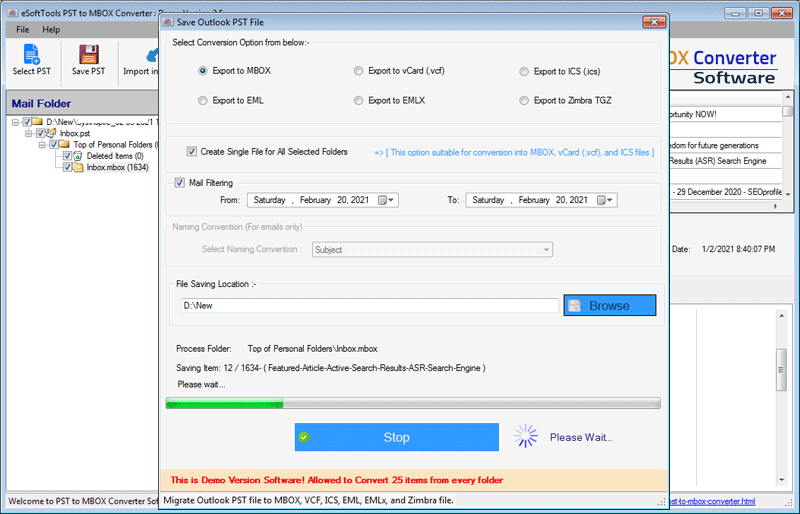The image size is (800, 514).
Task: Open the Select Naming Convention Subject combo box
Action: [x=432, y=250]
